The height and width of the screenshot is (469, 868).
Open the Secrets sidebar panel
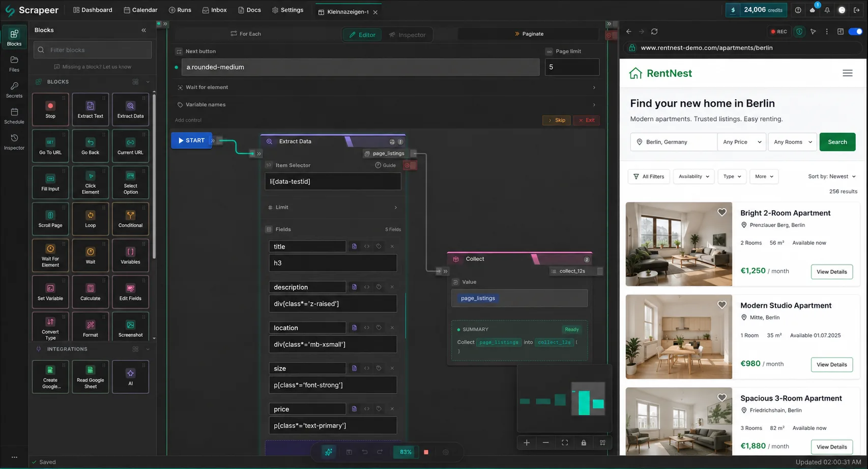(14, 90)
